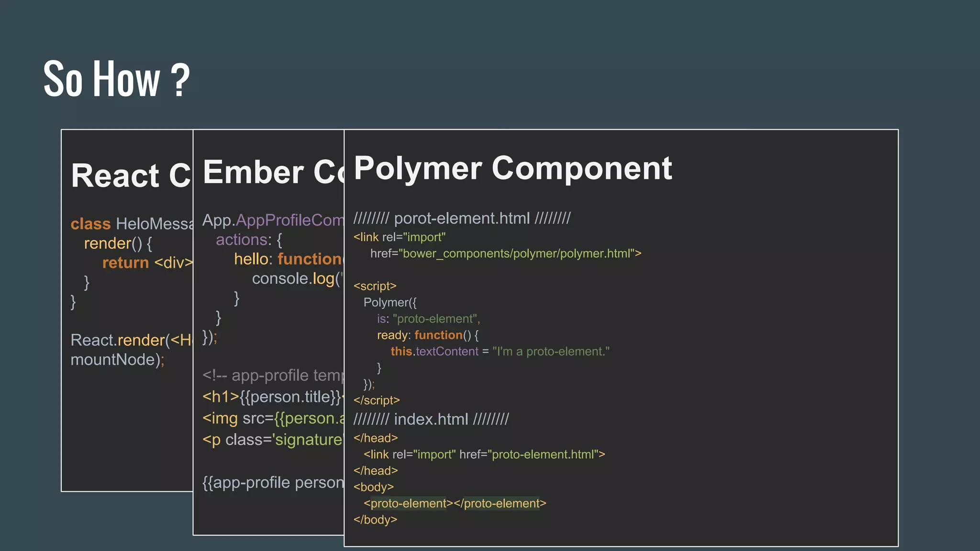Select the 'React.render(<H' line
Screen dimensions: 980x551
tap(131, 341)
